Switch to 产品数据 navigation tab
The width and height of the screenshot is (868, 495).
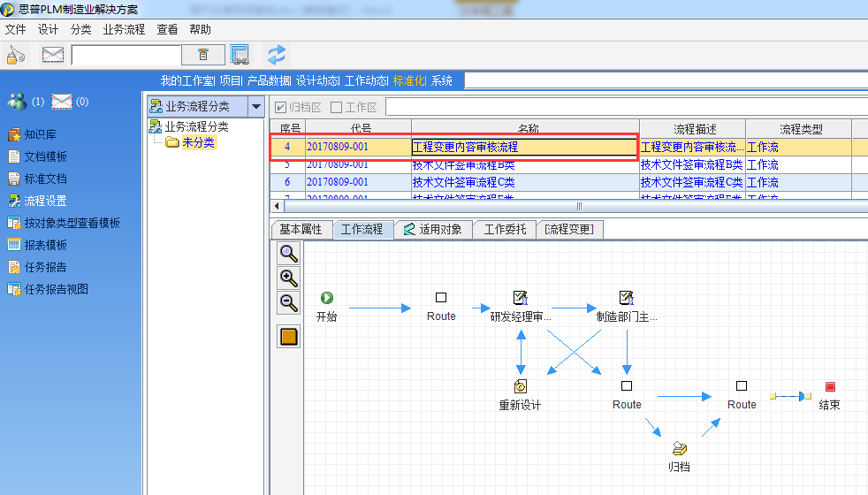pos(269,80)
